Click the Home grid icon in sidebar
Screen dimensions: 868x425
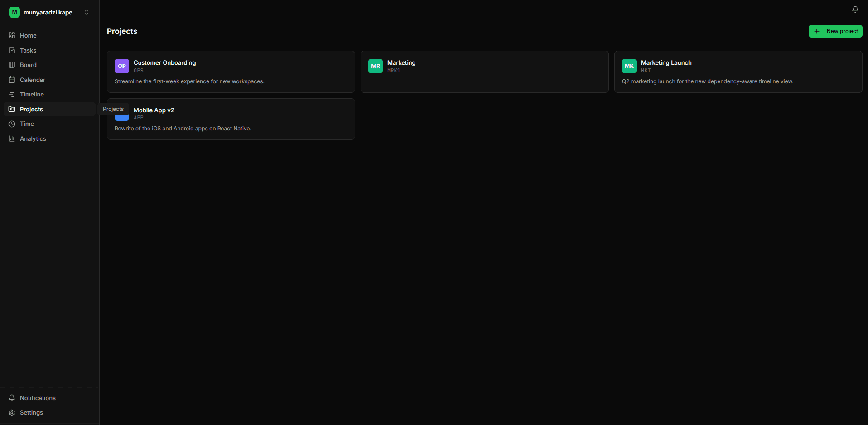12,35
